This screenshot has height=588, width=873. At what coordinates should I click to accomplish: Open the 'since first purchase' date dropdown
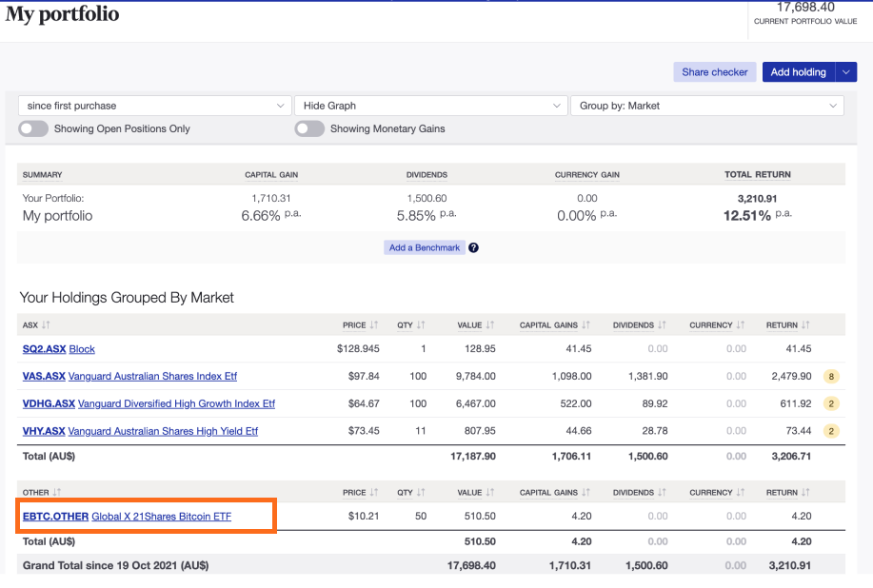154,106
